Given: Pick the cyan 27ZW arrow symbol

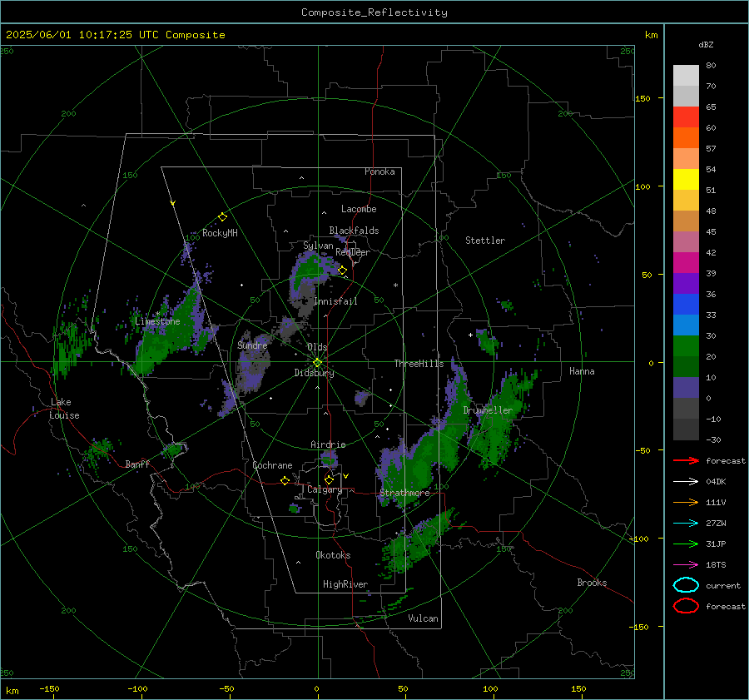Looking at the screenshot, I should pyautogui.click(x=686, y=524).
